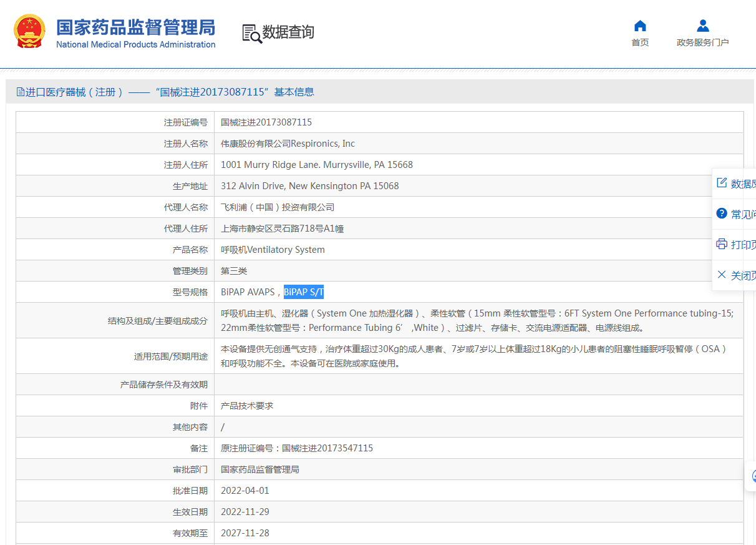
Task: Click the BiPAP AVAPS model text
Action: pos(248,292)
